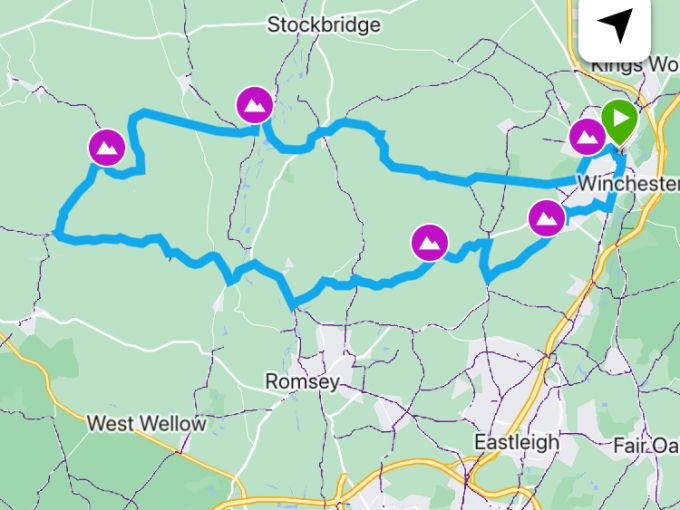Viewport: 680px width, 510px height.
Task: Select the westernmost climb marker
Action: [107, 147]
